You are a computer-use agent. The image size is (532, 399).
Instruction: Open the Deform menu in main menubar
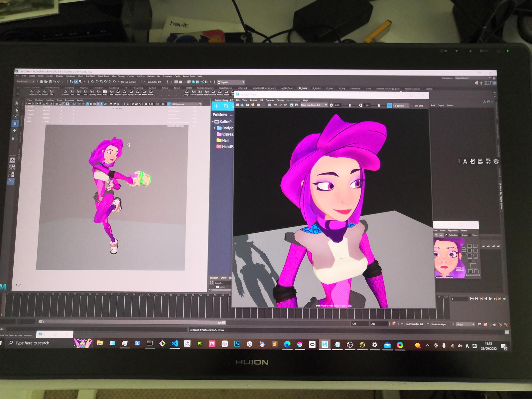tap(151, 76)
